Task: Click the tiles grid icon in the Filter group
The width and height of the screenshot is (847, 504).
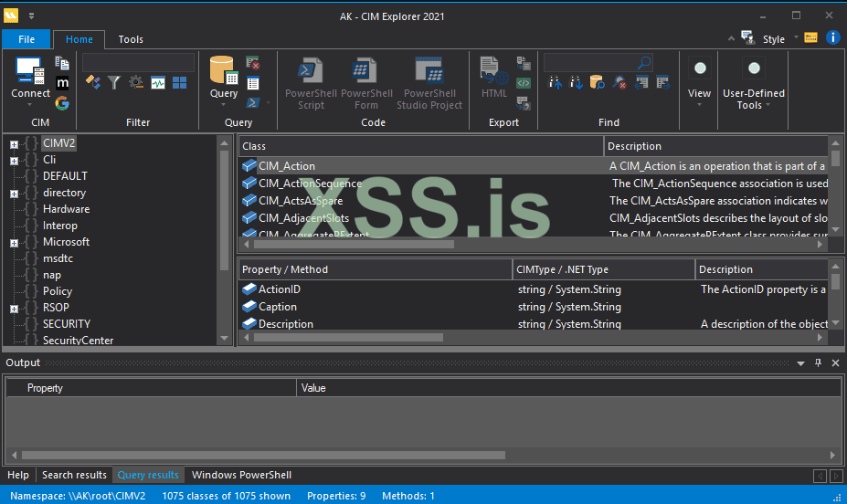Action: click(180, 83)
